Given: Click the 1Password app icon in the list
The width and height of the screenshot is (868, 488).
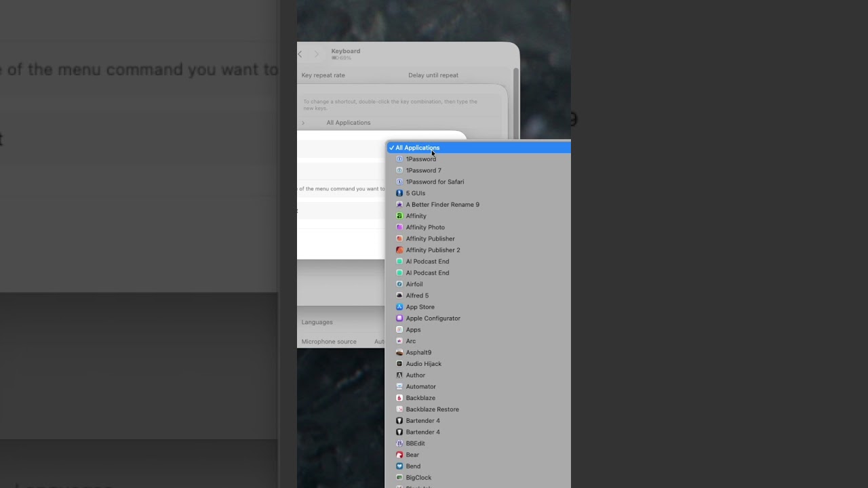Looking at the screenshot, I should 399,159.
